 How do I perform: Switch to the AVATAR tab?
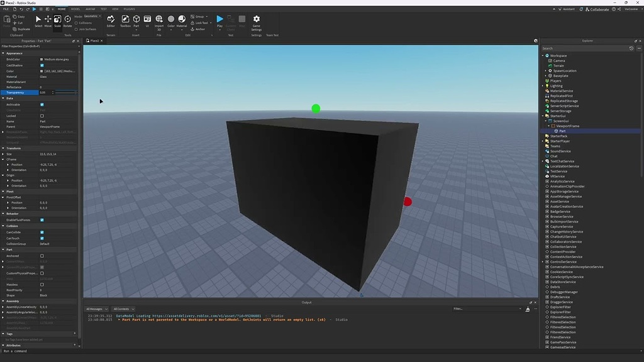pyautogui.click(x=91, y=9)
